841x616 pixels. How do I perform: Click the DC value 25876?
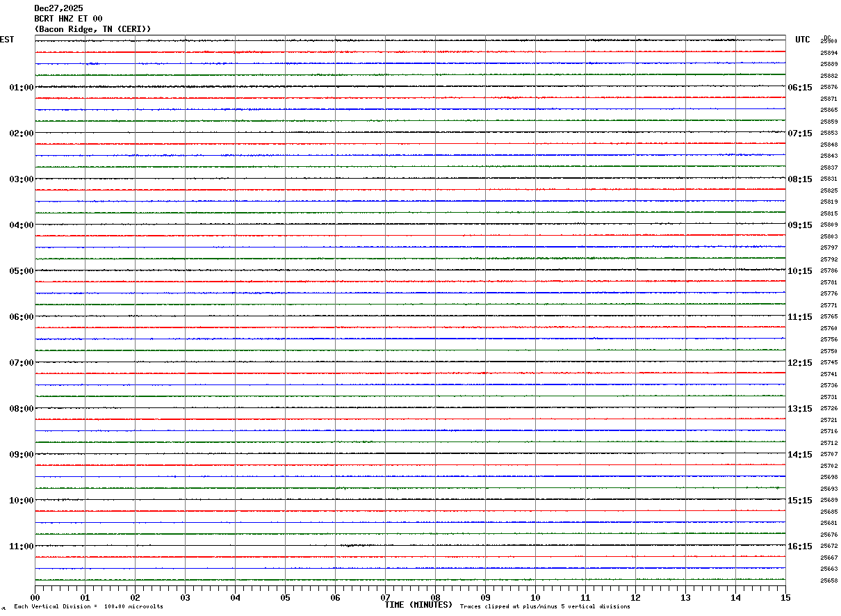click(x=828, y=87)
